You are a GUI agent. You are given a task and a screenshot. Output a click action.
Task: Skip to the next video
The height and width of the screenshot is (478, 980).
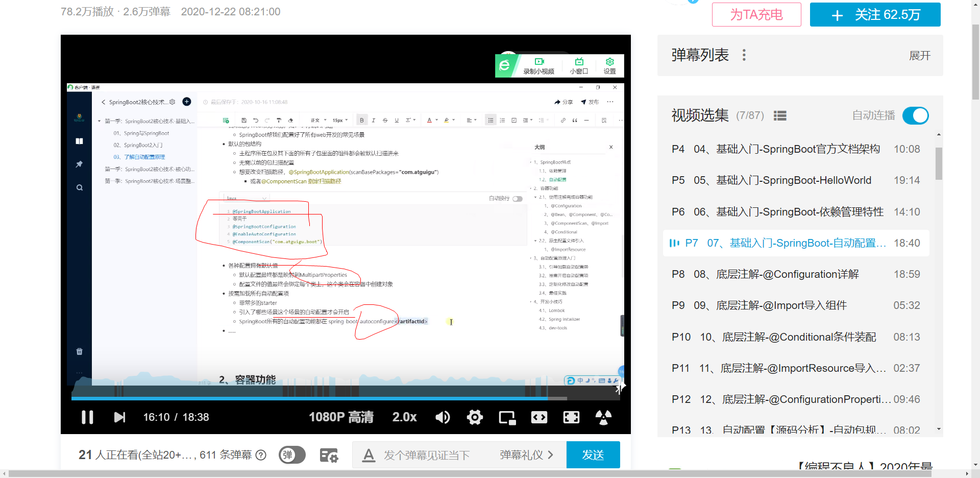pos(119,417)
